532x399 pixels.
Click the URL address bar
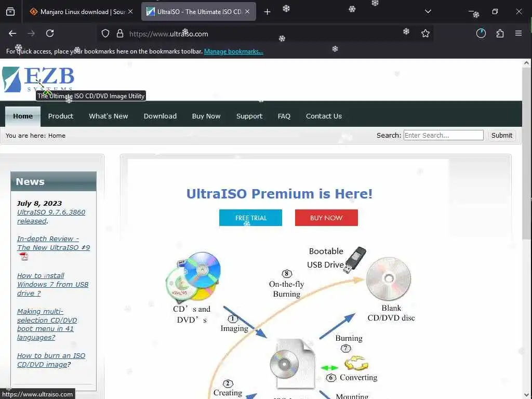click(x=264, y=34)
